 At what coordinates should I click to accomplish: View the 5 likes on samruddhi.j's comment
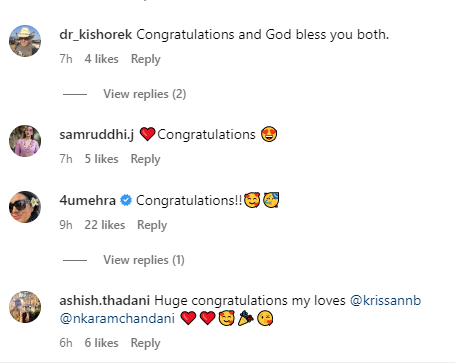[101, 159]
